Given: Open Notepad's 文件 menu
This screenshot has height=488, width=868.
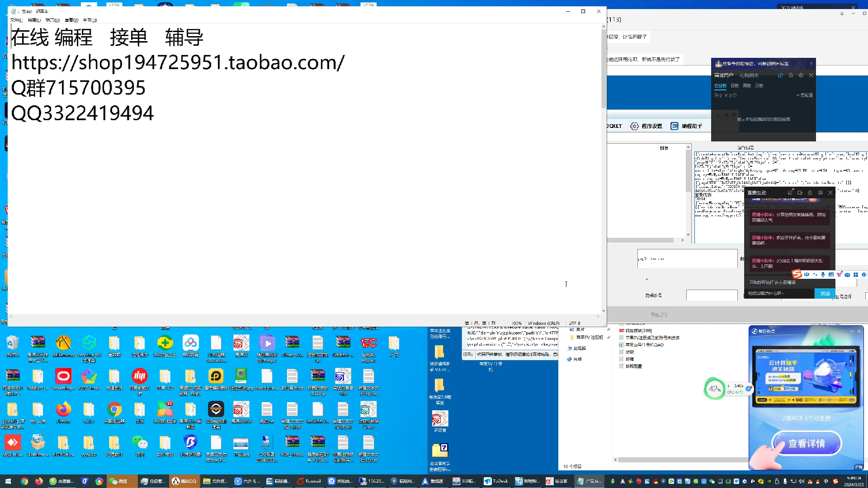Looking at the screenshot, I should coord(16,20).
